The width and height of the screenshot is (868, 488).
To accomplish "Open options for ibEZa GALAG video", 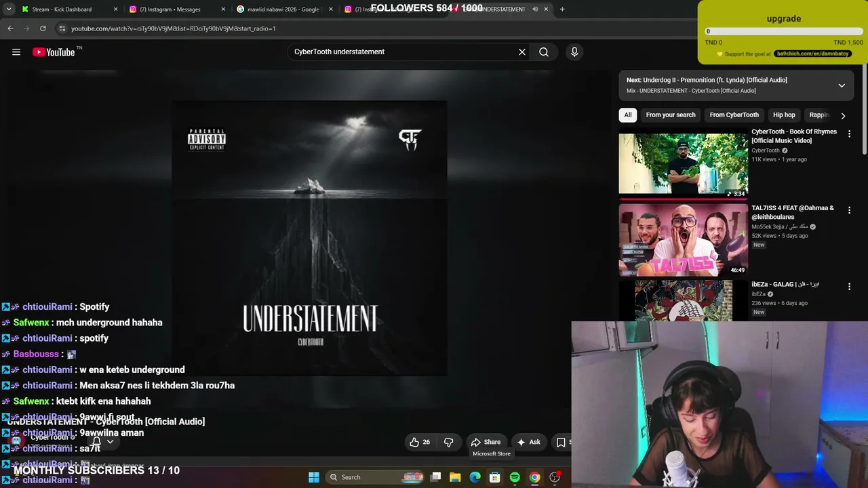I will [x=849, y=287].
